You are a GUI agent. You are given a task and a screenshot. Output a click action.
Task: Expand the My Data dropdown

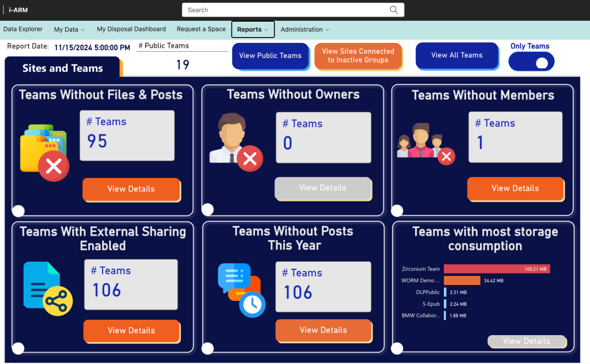pos(69,29)
